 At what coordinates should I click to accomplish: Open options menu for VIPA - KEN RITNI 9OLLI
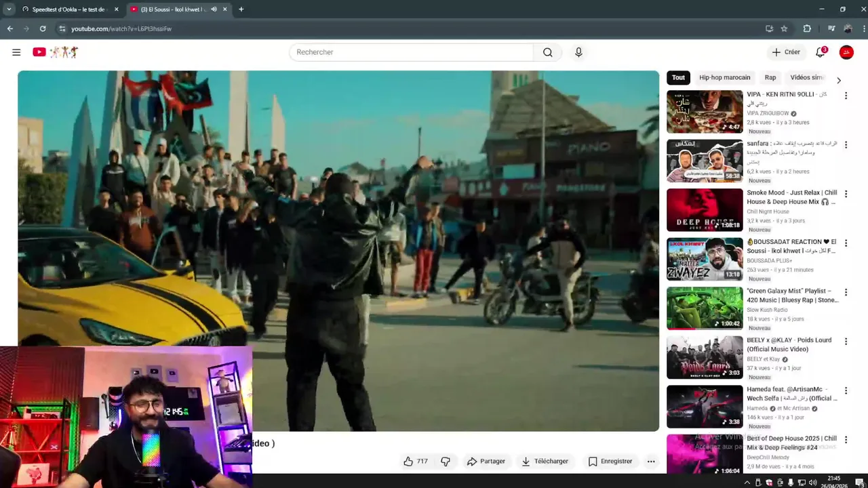point(846,96)
